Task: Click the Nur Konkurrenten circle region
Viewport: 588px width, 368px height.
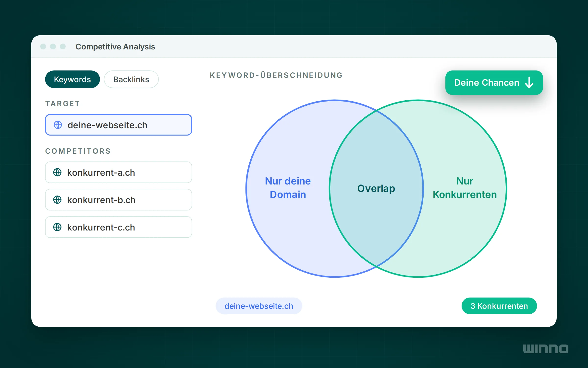Action: [x=465, y=188]
